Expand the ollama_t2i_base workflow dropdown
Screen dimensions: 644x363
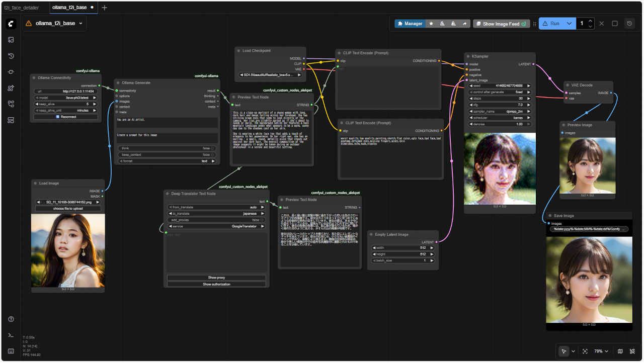click(81, 23)
